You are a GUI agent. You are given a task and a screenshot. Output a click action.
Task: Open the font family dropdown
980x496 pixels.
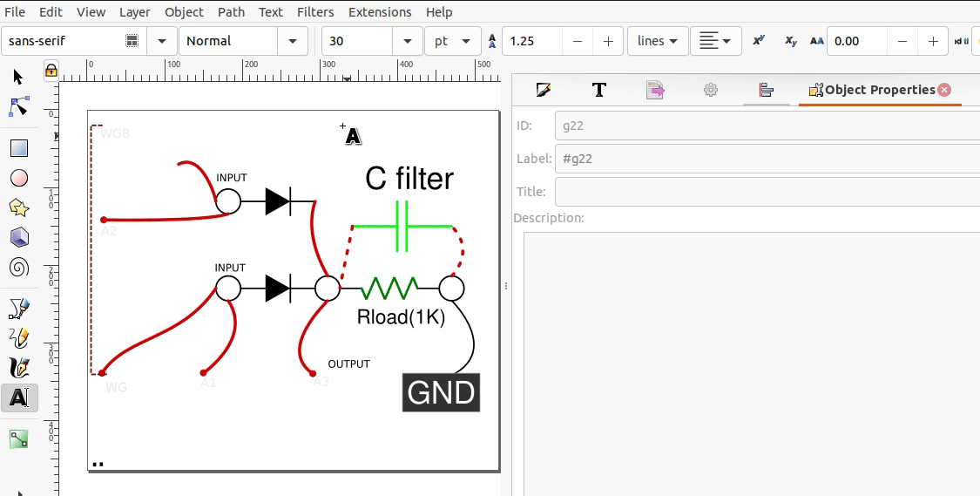161,41
